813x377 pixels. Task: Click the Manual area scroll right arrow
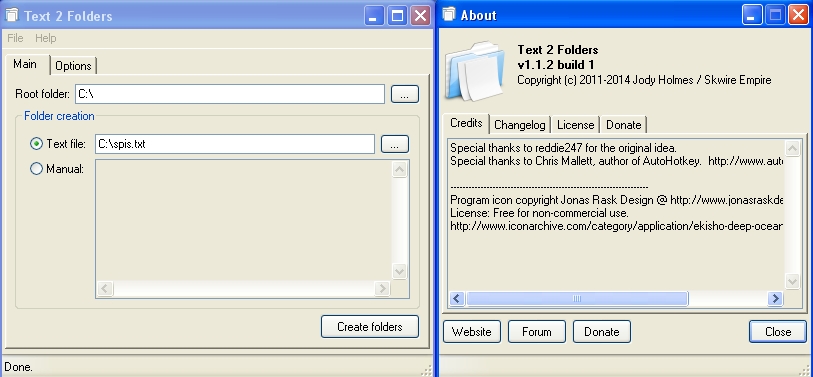pos(382,288)
